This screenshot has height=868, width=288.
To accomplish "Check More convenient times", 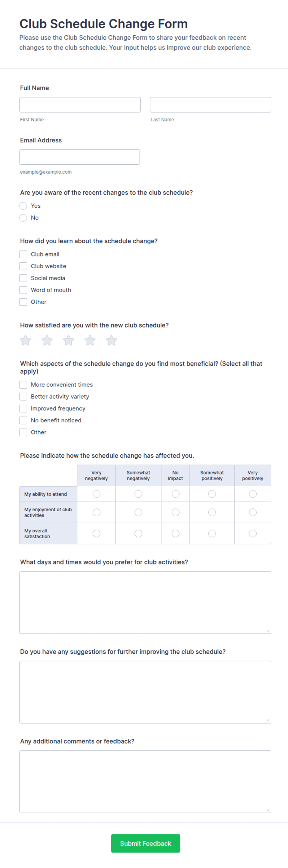I will [x=23, y=385].
